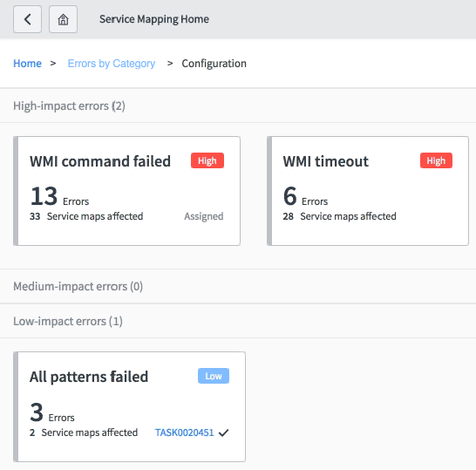
Task: Open the home icon button
Action: tap(63, 19)
